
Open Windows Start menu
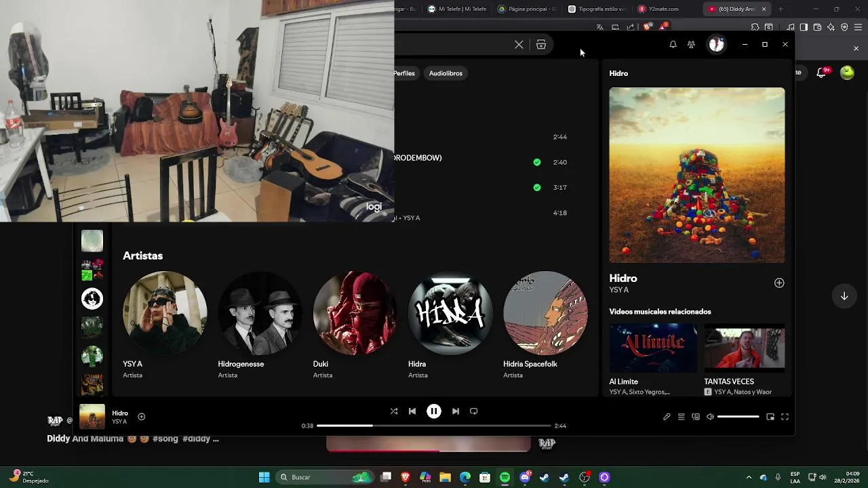tap(264, 477)
